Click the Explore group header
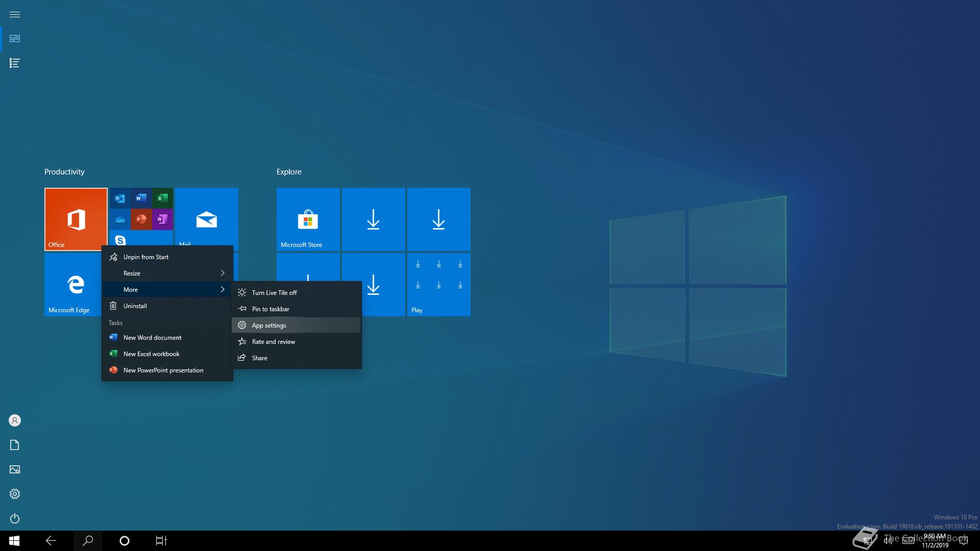This screenshot has width=980, height=551. point(289,172)
